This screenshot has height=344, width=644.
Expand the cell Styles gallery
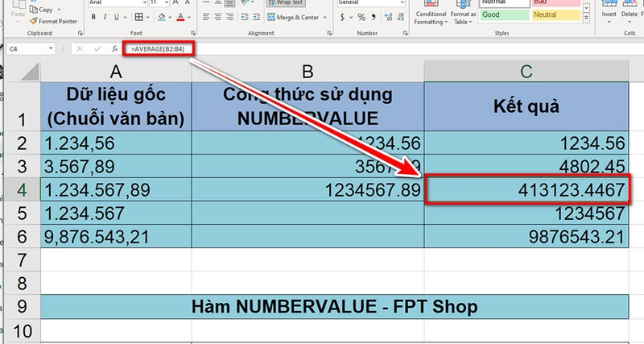click(587, 18)
